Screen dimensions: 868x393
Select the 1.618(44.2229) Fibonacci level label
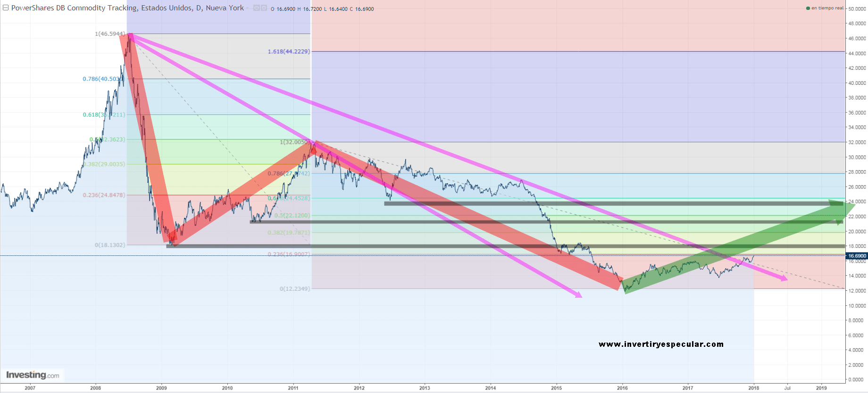[289, 51]
